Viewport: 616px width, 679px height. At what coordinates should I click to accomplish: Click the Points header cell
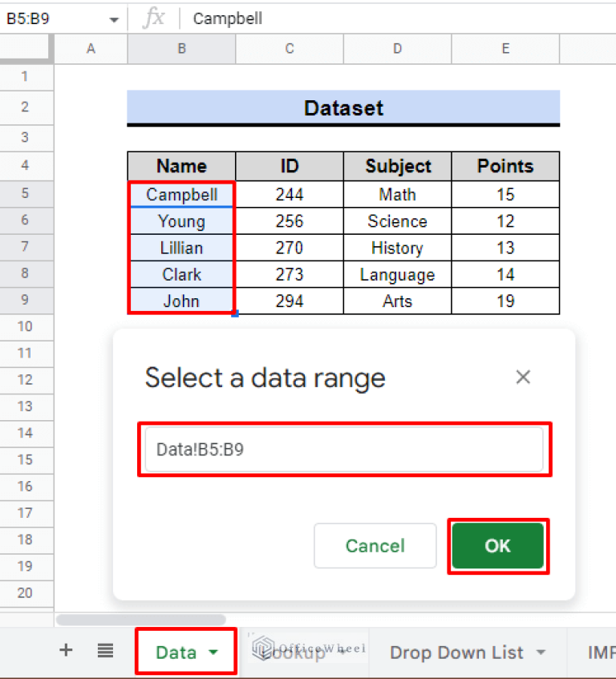505,166
